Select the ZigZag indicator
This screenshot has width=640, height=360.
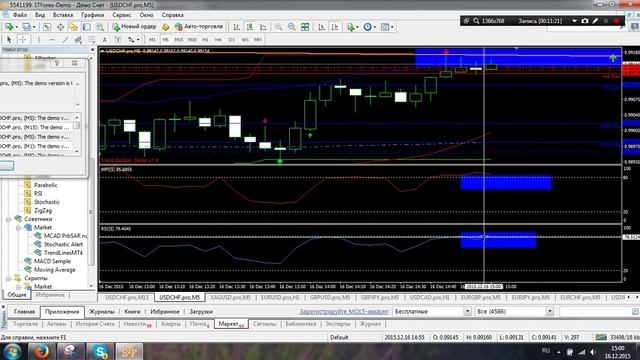[x=43, y=211]
